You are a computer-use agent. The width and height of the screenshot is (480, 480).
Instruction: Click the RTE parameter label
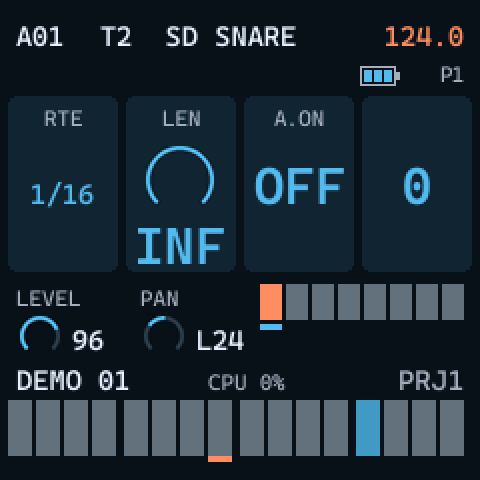pos(63,118)
